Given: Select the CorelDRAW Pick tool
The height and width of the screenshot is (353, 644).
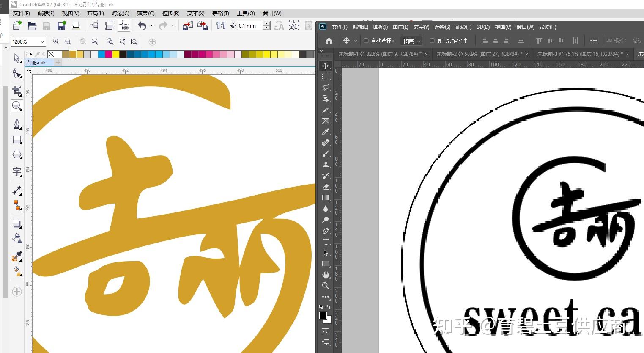Looking at the screenshot, I should (17, 58).
